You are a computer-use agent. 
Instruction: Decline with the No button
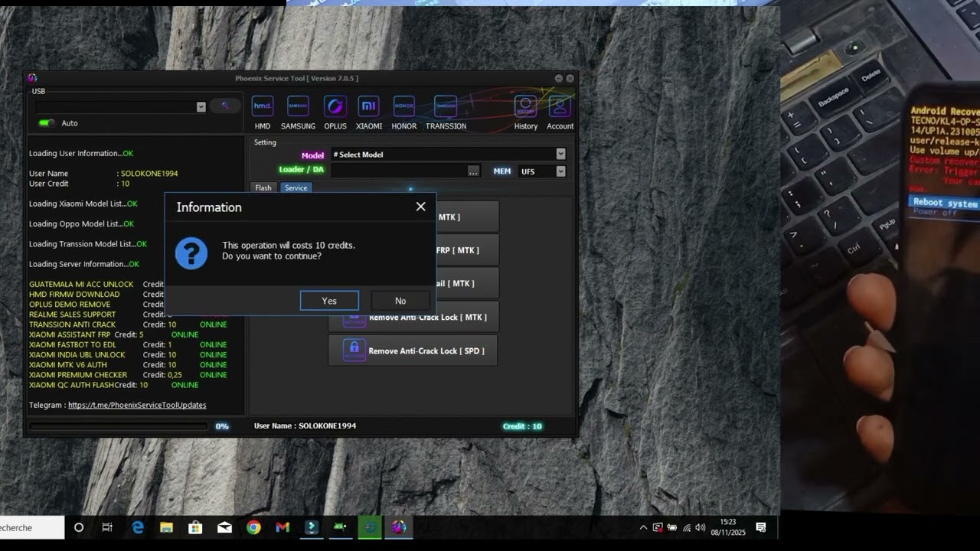pos(400,301)
